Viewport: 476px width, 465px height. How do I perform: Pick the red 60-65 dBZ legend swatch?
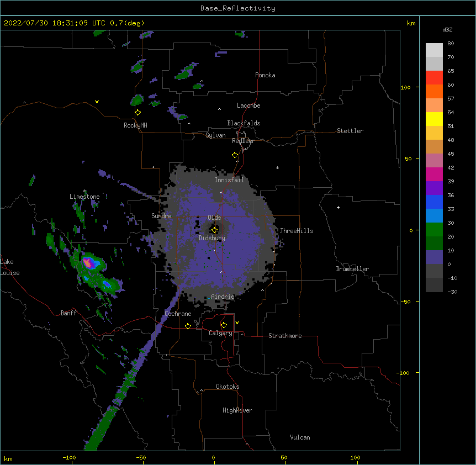(434, 78)
